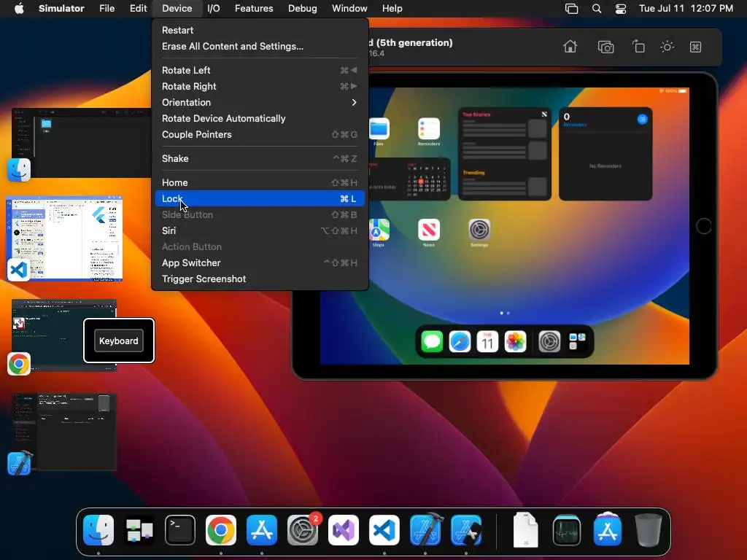Open the Apple menu
The height and width of the screenshot is (560, 747).
click(19, 9)
